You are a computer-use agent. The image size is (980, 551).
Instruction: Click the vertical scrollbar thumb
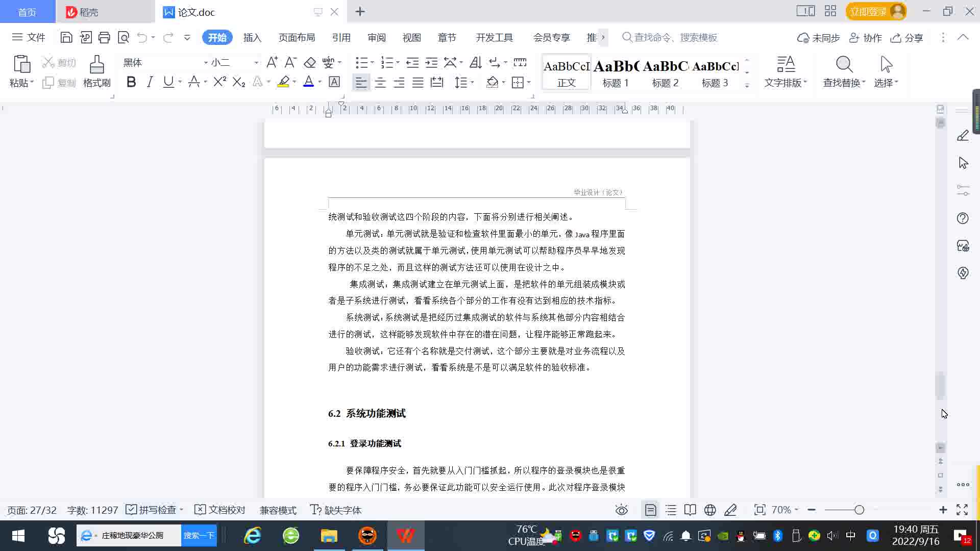(x=940, y=386)
